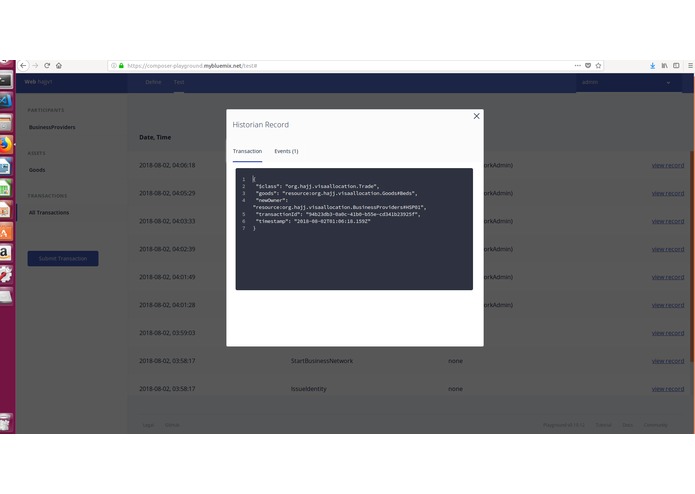
Task: View record for IssueIdentity row
Action: tap(668, 389)
